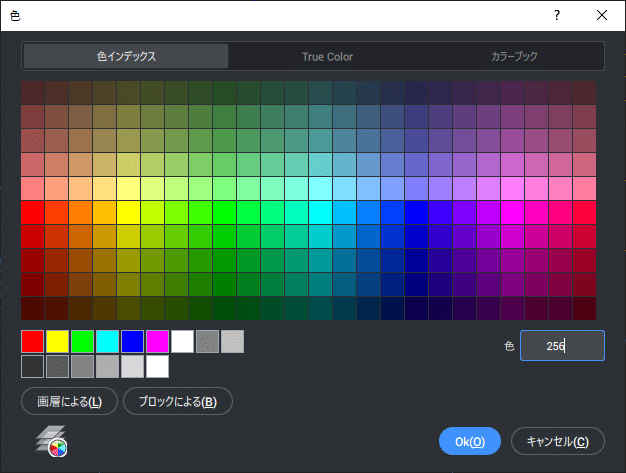Pick the fourth grayscale swatch, light gray
This screenshot has width=626, height=473.
[x=107, y=366]
